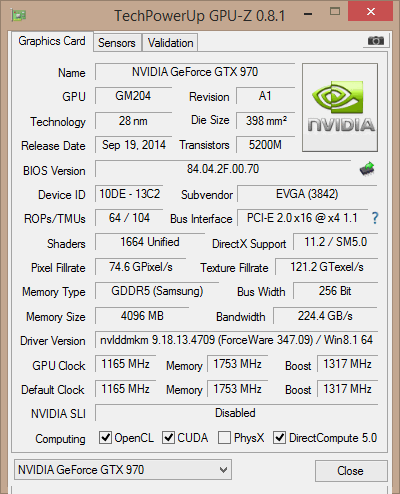Click the camera screenshot icon
Image resolution: width=400 pixels, height=494 pixels.
(376, 41)
